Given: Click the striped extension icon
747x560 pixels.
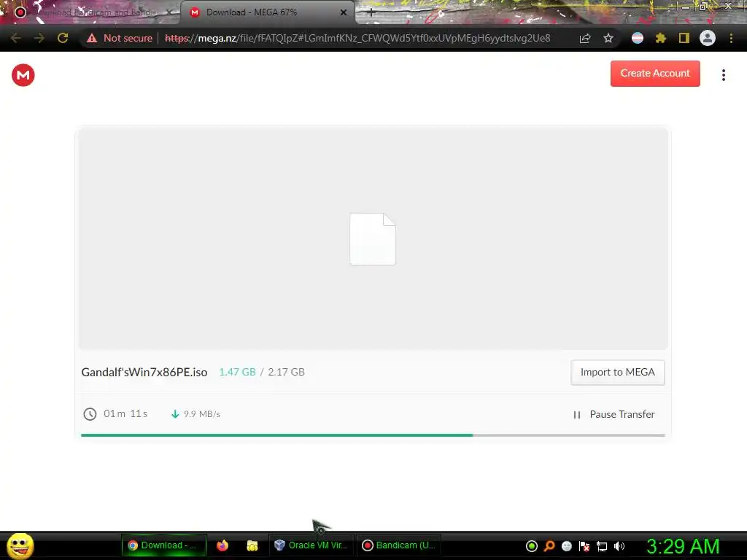Looking at the screenshot, I should pos(638,38).
